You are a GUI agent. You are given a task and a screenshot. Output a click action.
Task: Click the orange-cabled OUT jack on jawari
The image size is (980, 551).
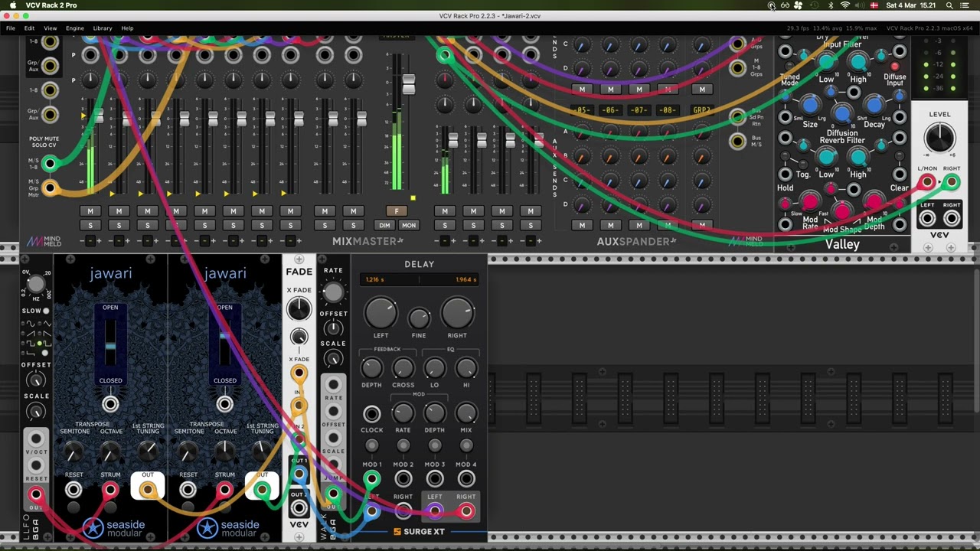pos(148,490)
